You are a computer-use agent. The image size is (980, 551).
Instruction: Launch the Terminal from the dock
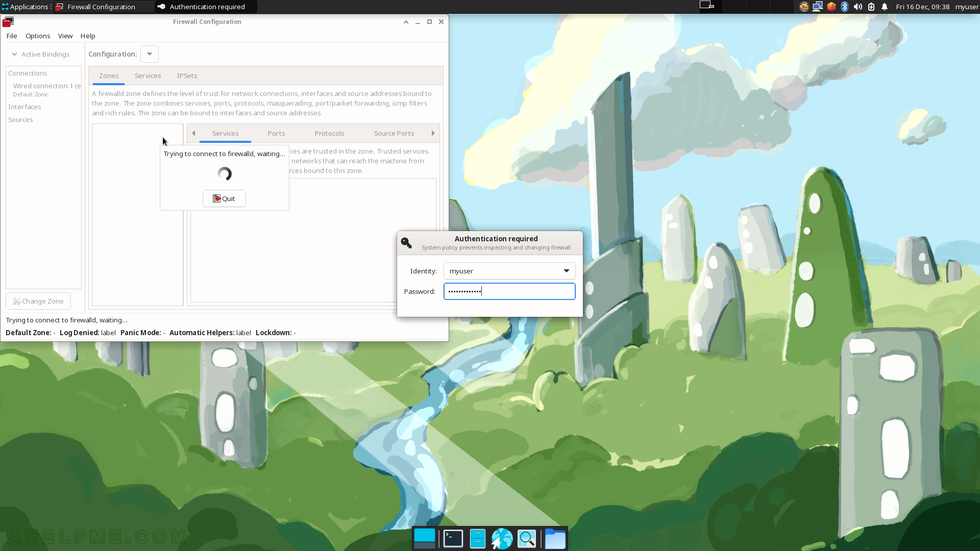click(453, 539)
